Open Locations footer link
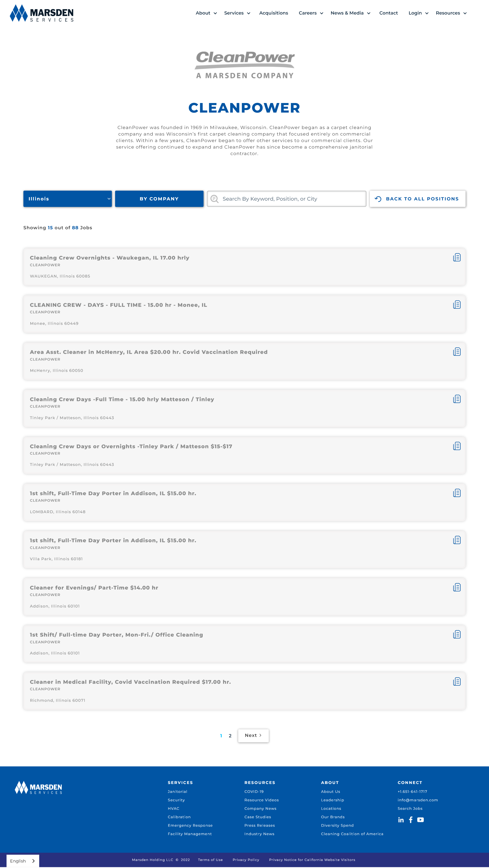This screenshot has width=489, height=868. (x=331, y=808)
